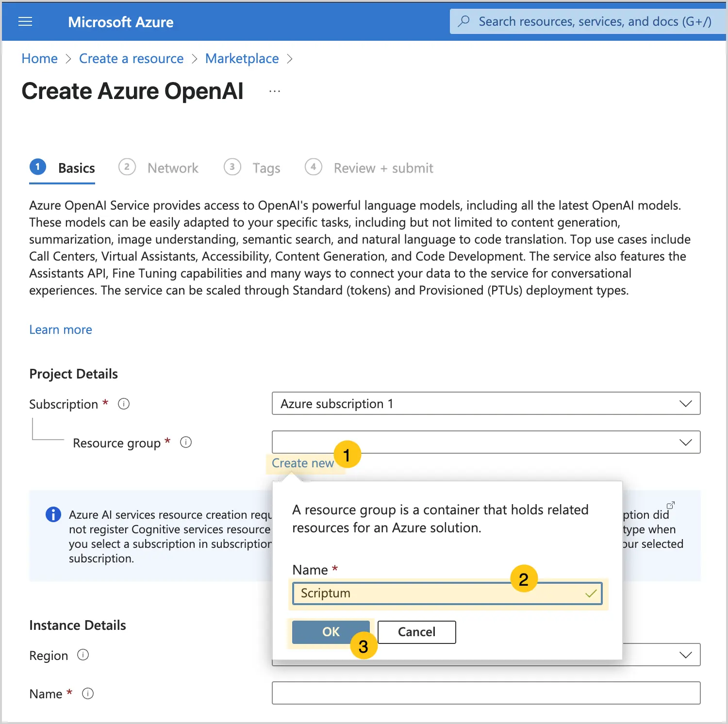The image size is (728, 724).
Task: Click the search magnifier icon
Action: (x=464, y=21)
